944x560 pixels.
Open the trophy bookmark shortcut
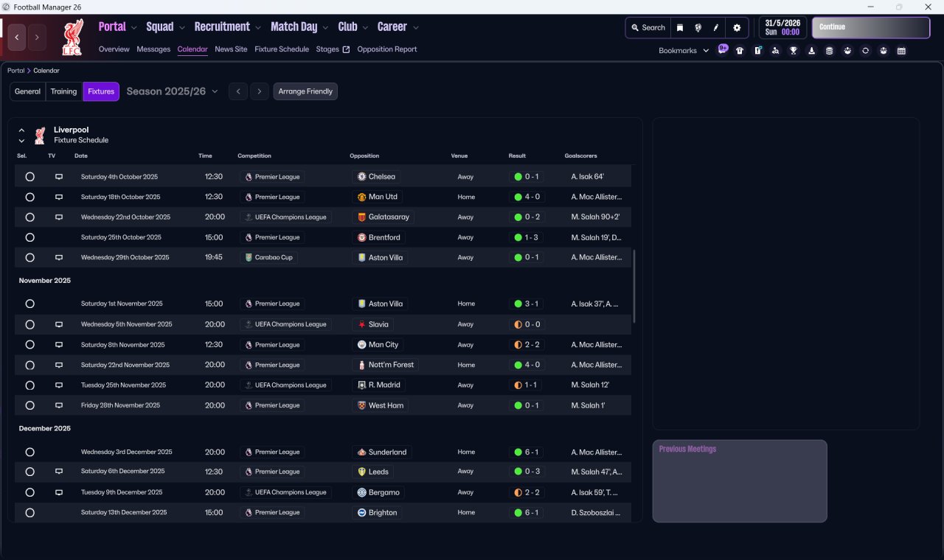pos(794,51)
